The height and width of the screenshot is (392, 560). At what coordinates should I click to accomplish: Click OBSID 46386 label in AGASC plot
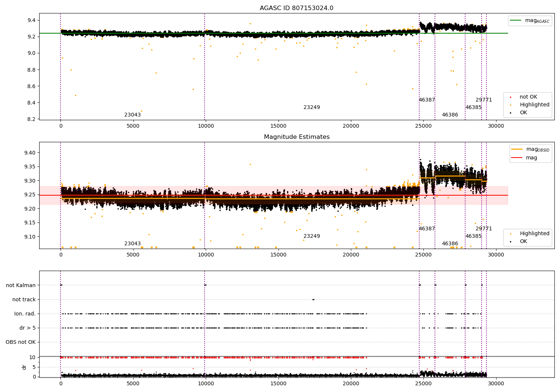point(450,115)
